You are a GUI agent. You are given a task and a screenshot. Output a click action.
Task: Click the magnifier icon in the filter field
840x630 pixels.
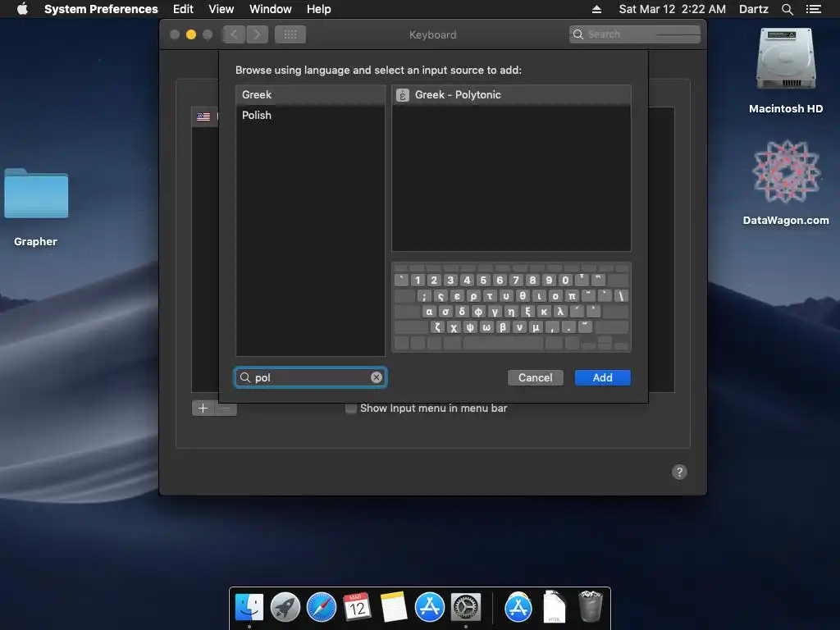(x=244, y=377)
